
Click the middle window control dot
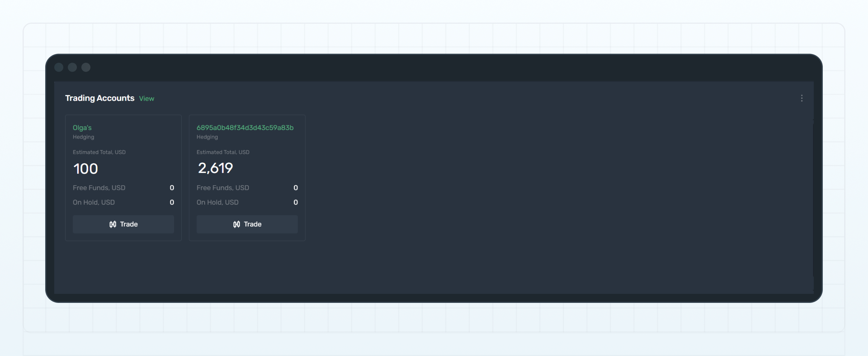click(x=72, y=67)
